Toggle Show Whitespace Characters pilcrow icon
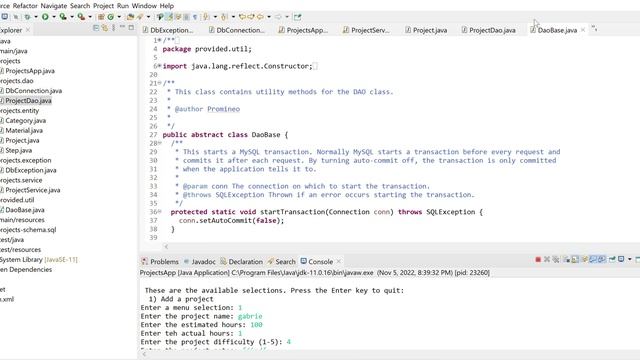The width and height of the screenshot is (640, 360). click(195, 17)
